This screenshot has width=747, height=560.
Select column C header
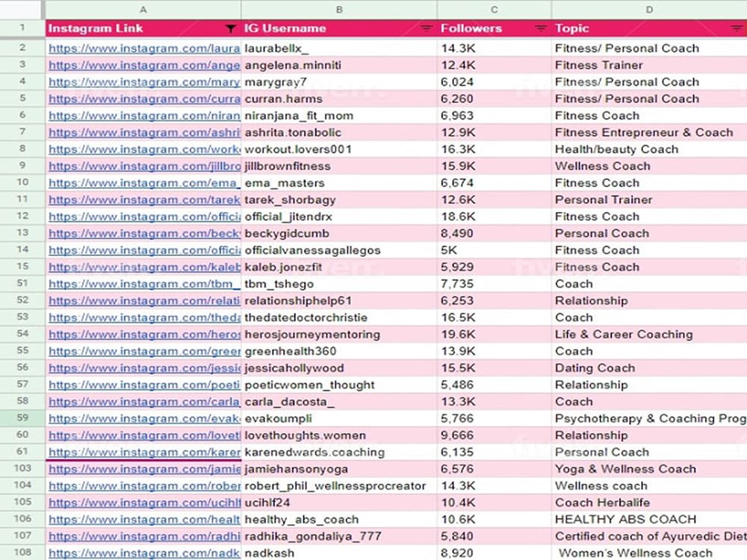(495, 10)
